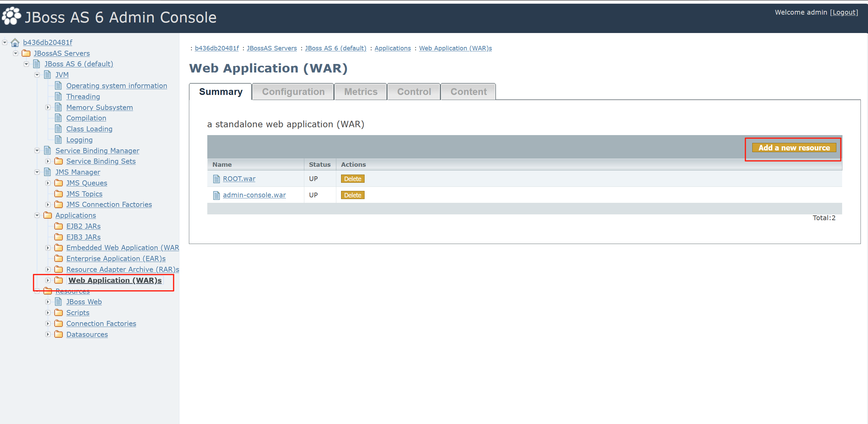
Task: Click the page icon beside JMS Manager
Action: click(48, 172)
